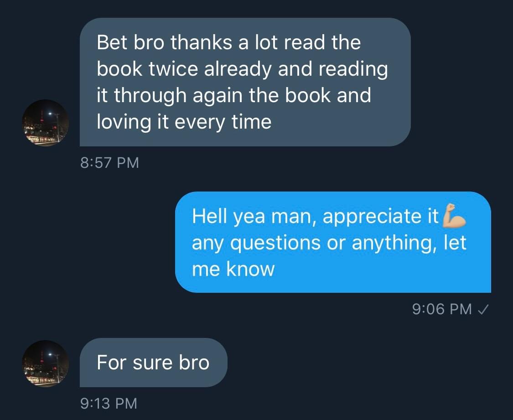
Task: Tap the avatar beside "For sure bro"
Action: (x=45, y=363)
